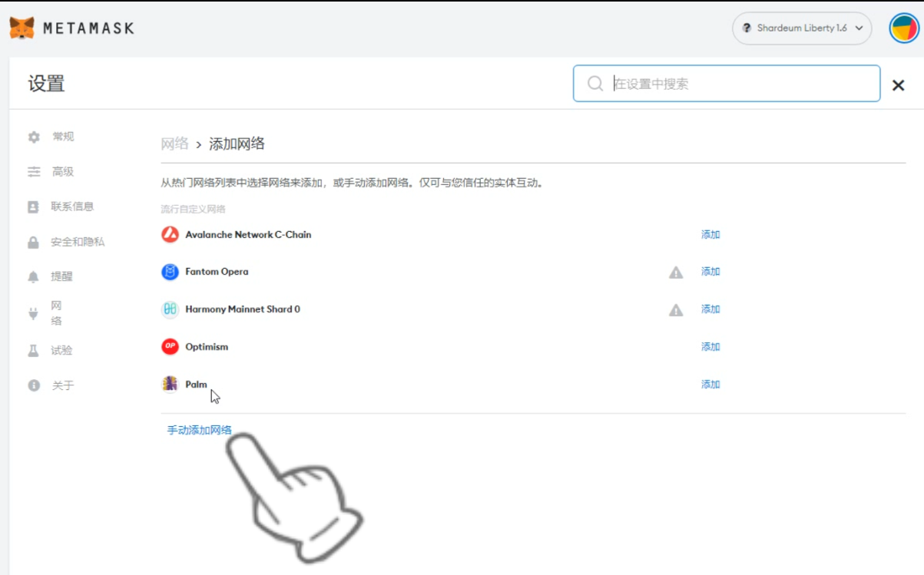Click the search magnifier icon

point(594,83)
